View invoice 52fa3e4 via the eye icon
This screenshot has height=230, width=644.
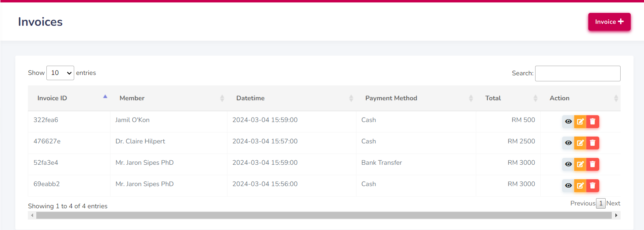[x=568, y=164]
